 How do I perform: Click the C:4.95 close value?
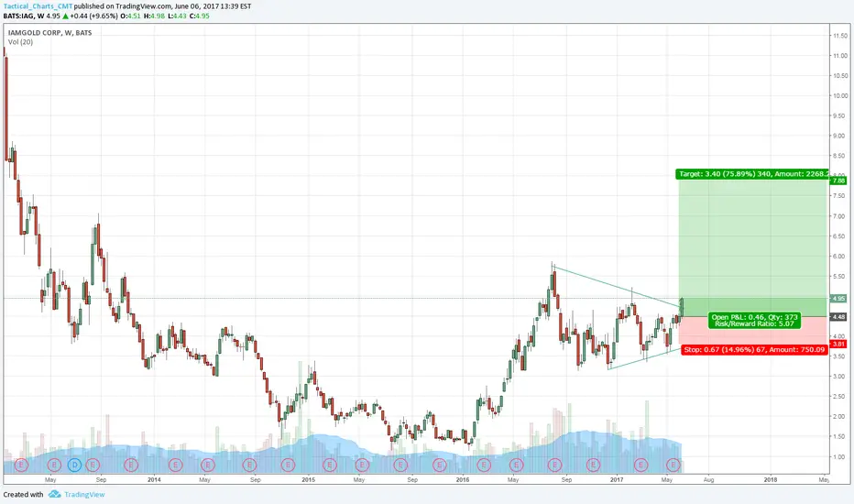(200, 16)
